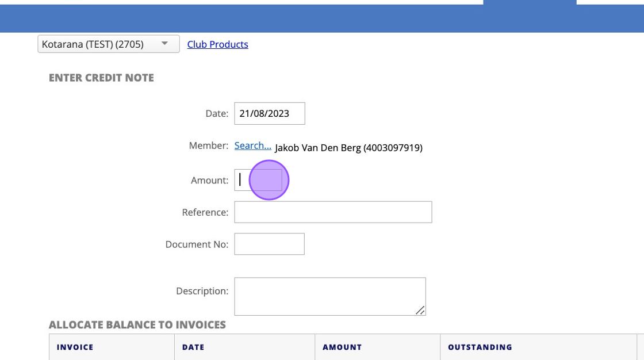Viewport: 644px width, 360px height.
Task: Select the white tab in blue header
Action: pos(530,2)
